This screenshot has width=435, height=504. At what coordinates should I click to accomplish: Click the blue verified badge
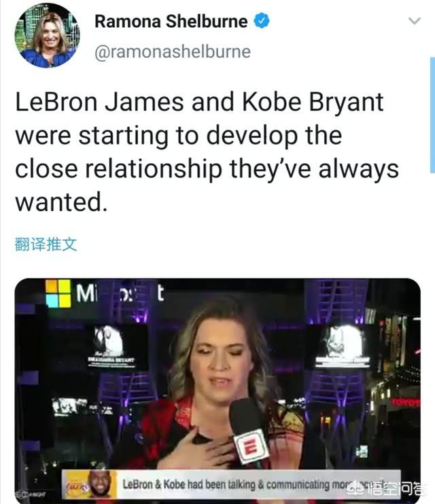(262, 20)
